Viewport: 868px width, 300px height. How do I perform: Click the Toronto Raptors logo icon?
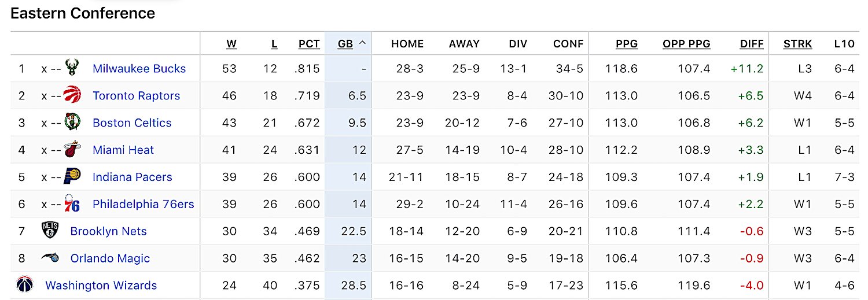tap(72, 95)
